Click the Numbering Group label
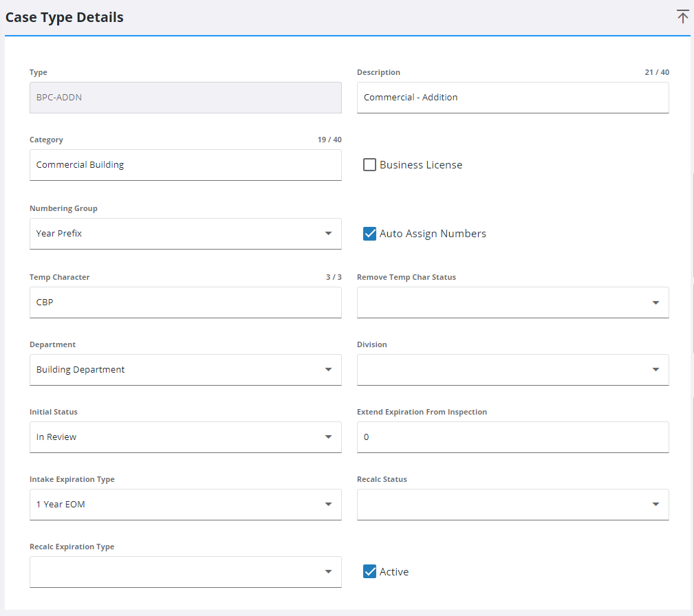 point(63,208)
